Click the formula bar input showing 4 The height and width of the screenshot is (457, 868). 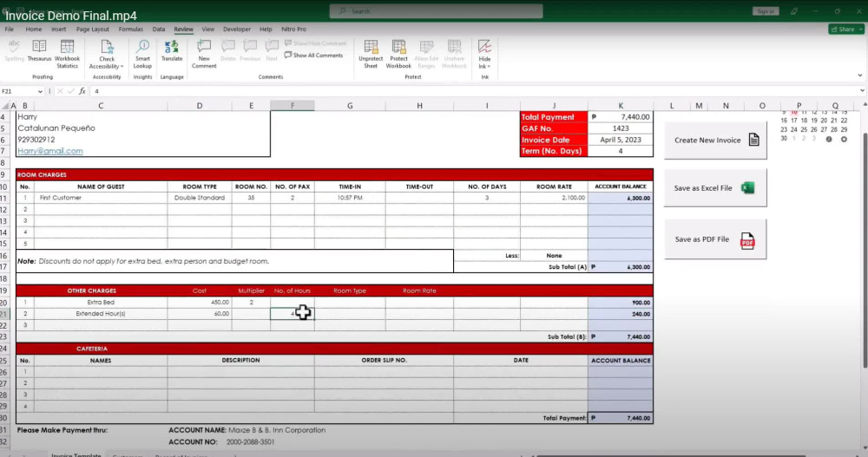[x=473, y=91]
